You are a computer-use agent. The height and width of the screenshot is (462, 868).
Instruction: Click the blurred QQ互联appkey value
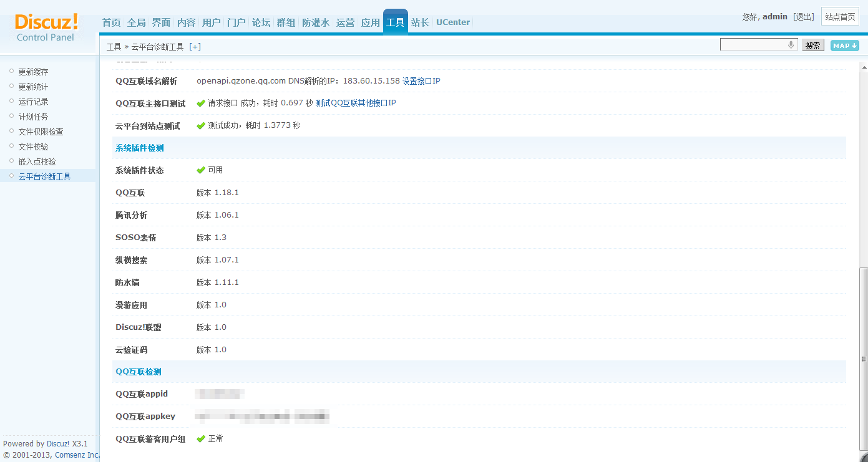click(x=262, y=416)
